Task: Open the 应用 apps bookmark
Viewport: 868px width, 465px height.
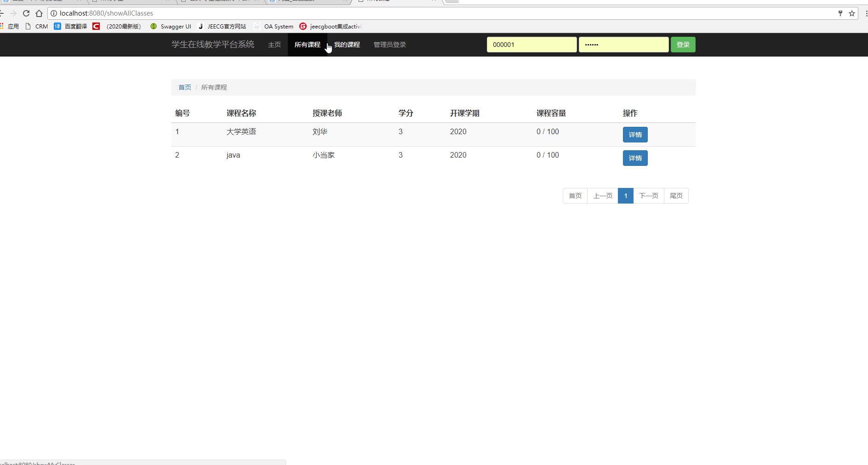Action: click(x=10, y=27)
